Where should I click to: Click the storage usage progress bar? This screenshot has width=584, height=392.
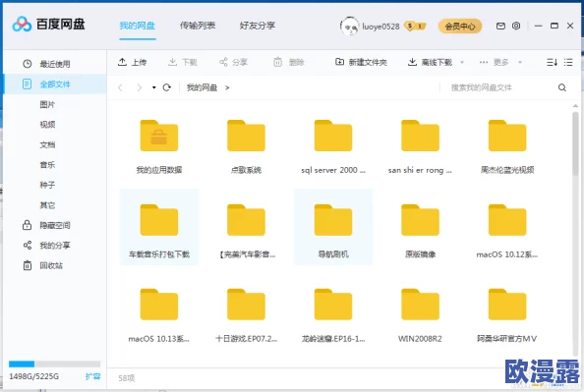55,364
